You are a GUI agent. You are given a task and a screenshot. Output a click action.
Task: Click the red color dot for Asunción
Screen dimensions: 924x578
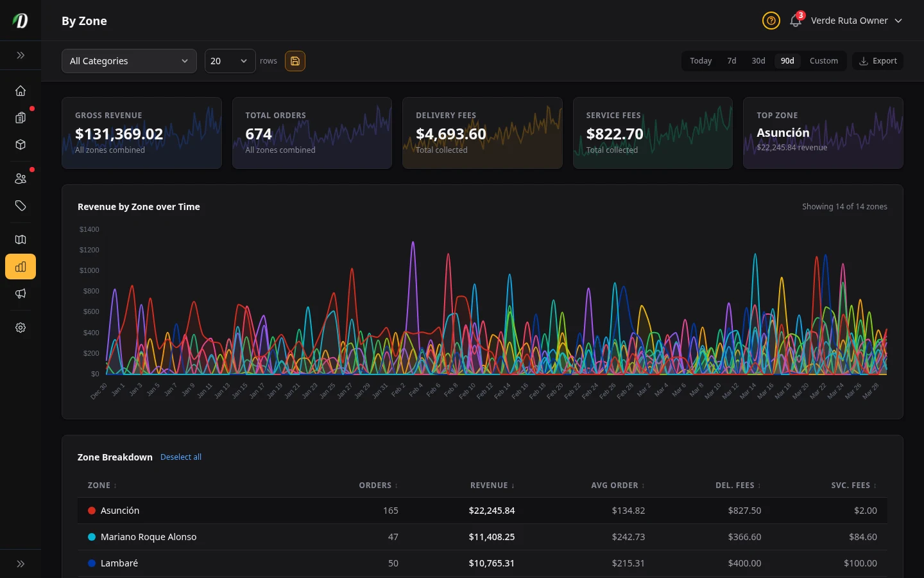point(91,511)
